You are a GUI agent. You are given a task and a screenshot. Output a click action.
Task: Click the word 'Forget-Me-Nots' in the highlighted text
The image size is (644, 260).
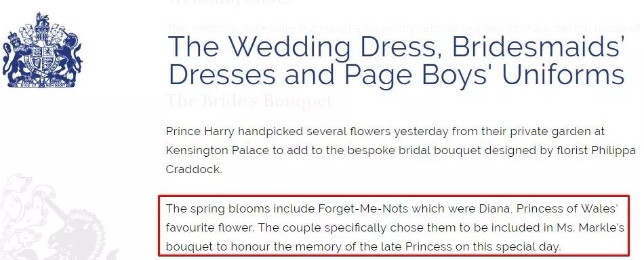pyautogui.click(x=363, y=208)
